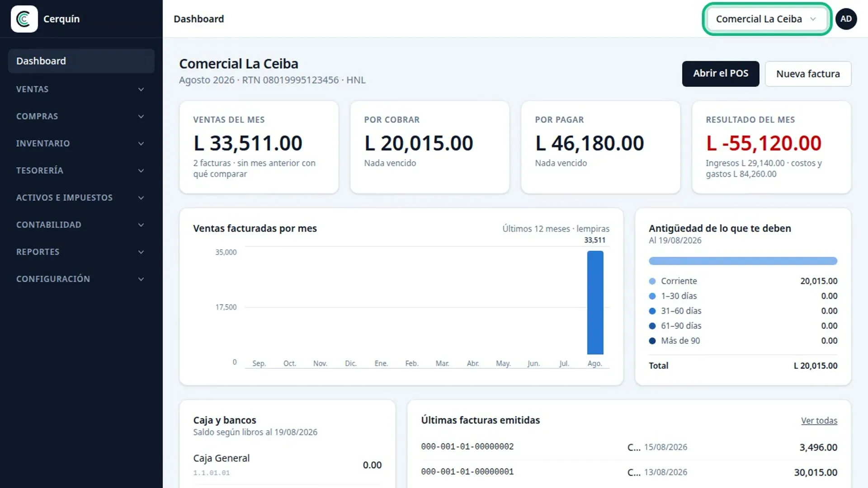
Task: Click the Abrir el POS button
Action: 721,74
